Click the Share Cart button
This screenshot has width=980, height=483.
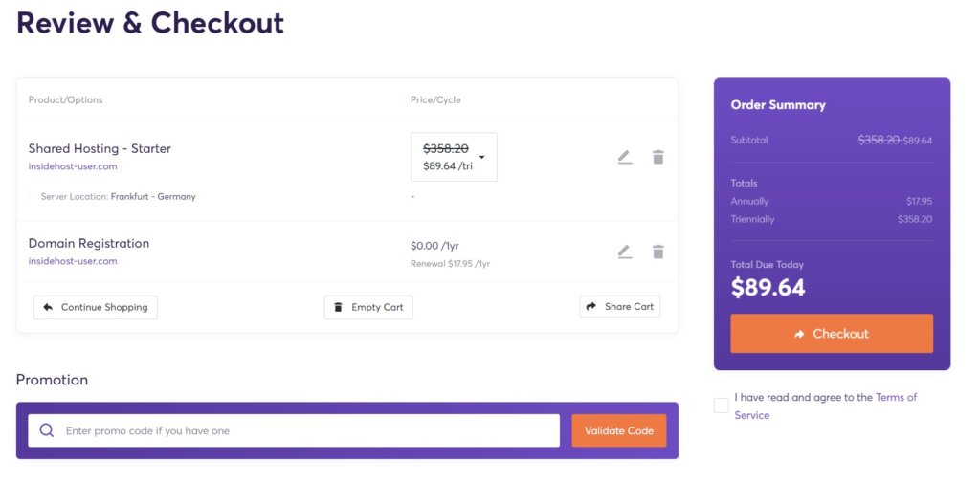point(619,307)
